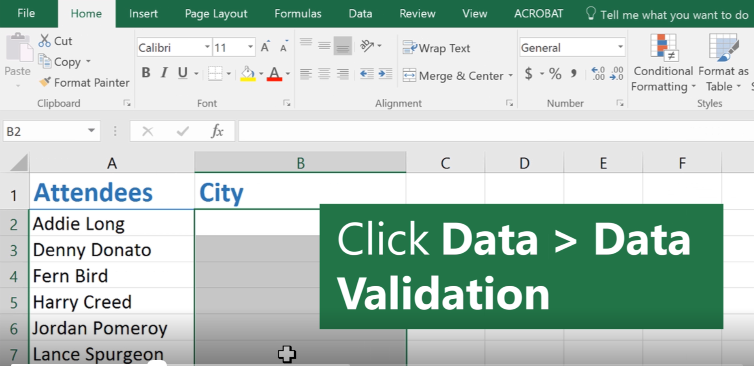Select the 'Attendees' header cell

click(112, 192)
